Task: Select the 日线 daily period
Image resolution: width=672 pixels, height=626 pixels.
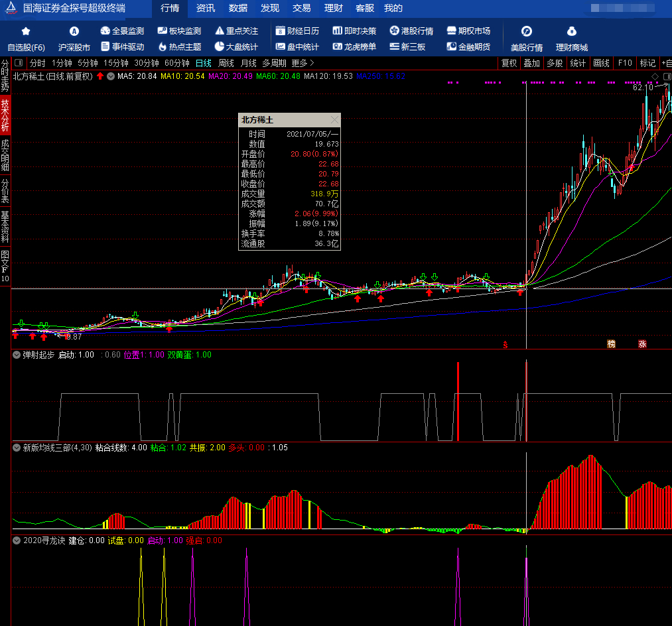Action: (x=204, y=63)
